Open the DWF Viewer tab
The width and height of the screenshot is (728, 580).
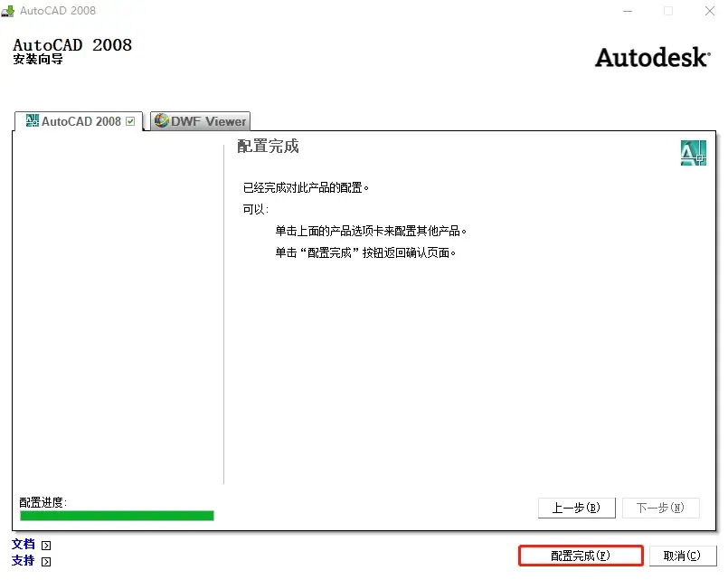pos(200,121)
